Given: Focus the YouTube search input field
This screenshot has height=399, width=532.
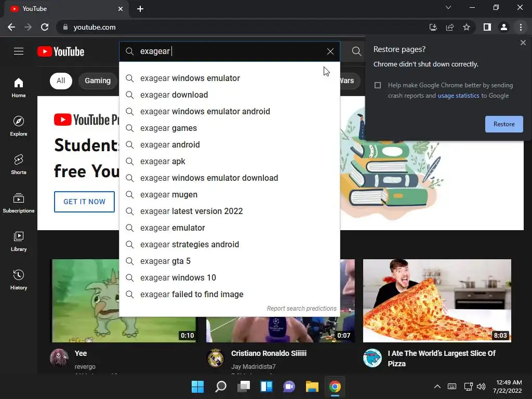Looking at the screenshot, I should pyautogui.click(x=229, y=51).
